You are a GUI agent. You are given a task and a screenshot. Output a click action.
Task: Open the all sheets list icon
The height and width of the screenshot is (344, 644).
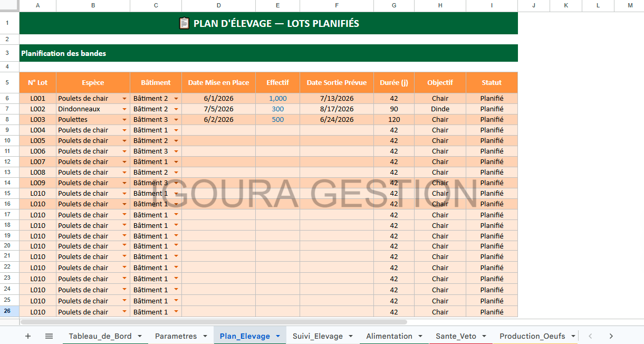click(x=49, y=336)
